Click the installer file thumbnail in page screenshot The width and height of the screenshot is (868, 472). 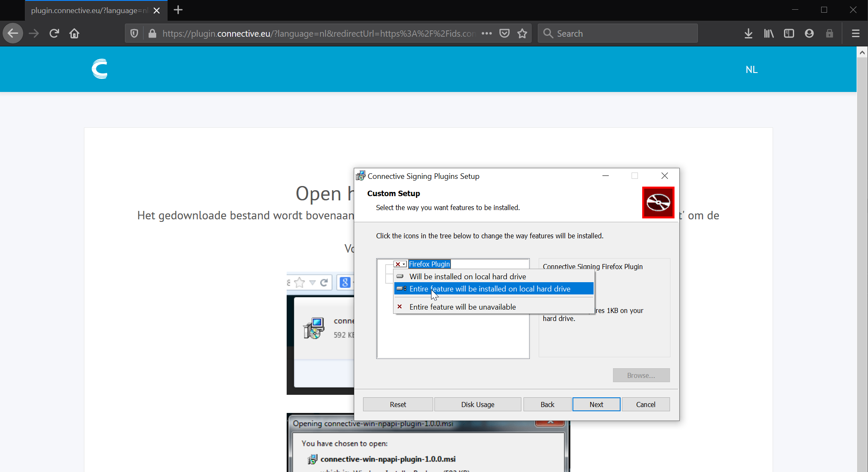click(314, 328)
